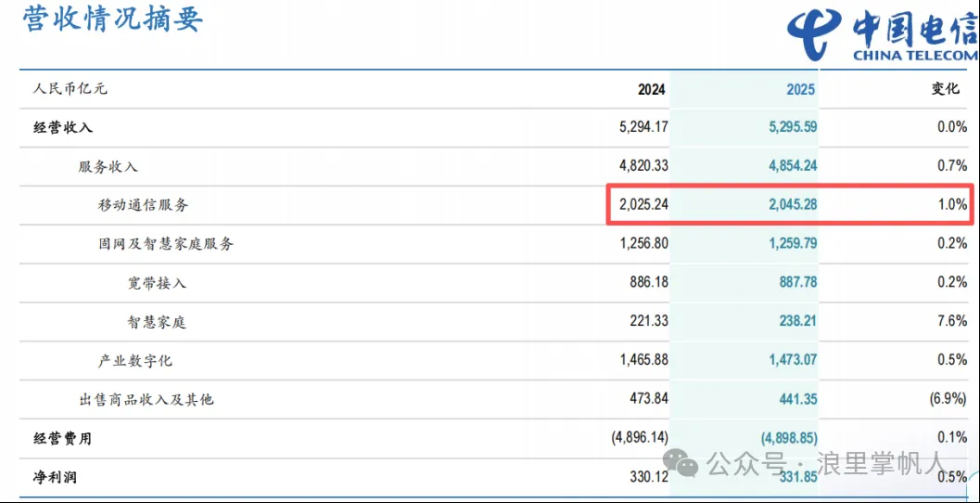Select the value 2,025.24
Screen dimensions: 980x503
(x=643, y=204)
